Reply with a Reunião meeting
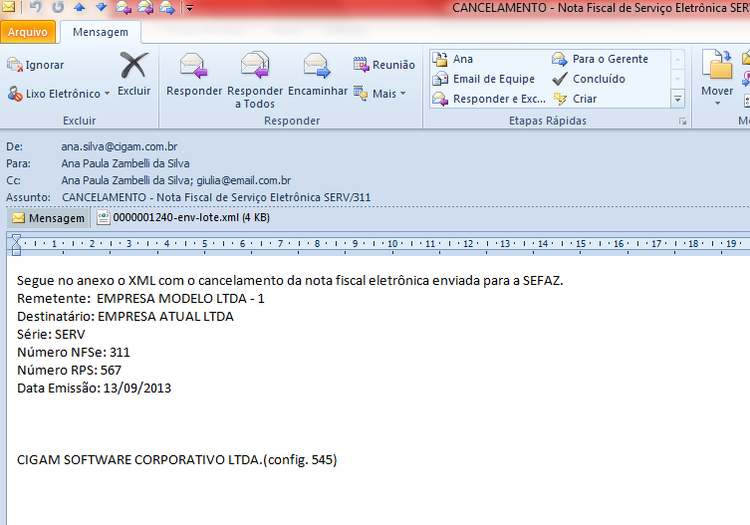The height and width of the screenshot is (525, 750). pyautogui.click(x=384, y=65)
